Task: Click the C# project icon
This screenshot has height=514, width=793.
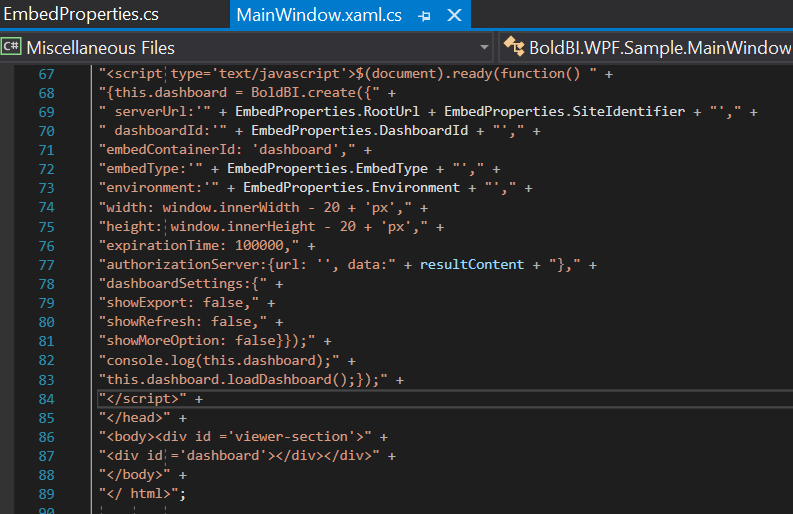Action: tap(12, 47)
